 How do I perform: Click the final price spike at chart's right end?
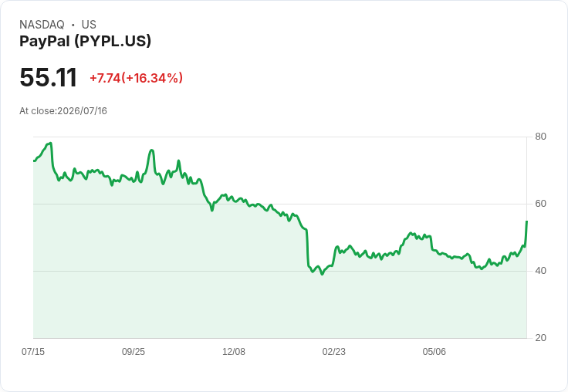(526, 231)
